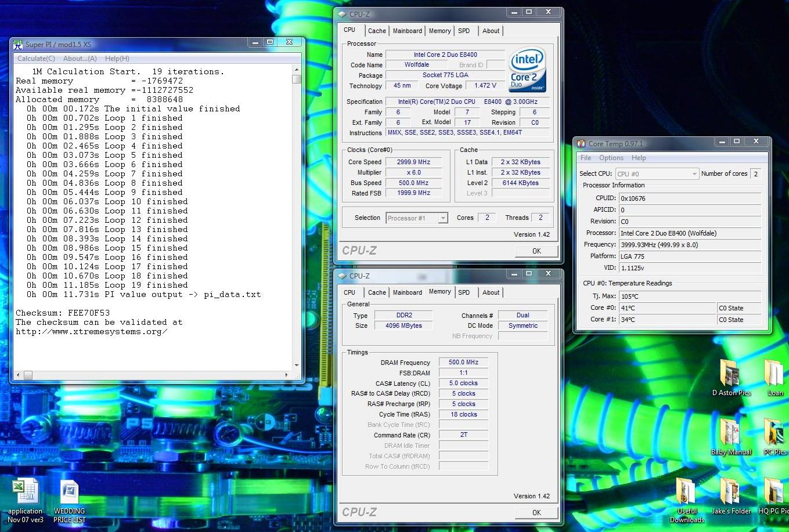The height and width of the screenshot is (532, 789).
Task: Click the Level 2 6144 KBytes value
Action: click(x=520, y=183)
